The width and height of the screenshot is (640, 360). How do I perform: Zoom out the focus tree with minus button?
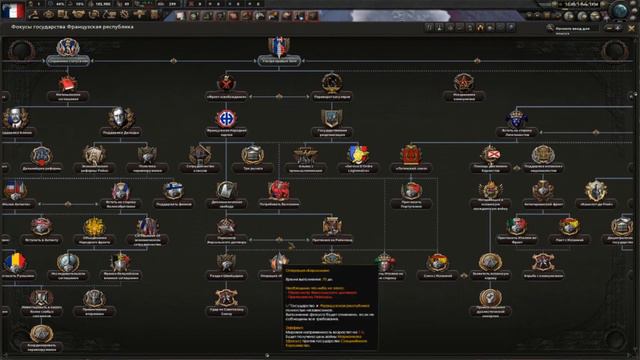(x=609, y=28)
